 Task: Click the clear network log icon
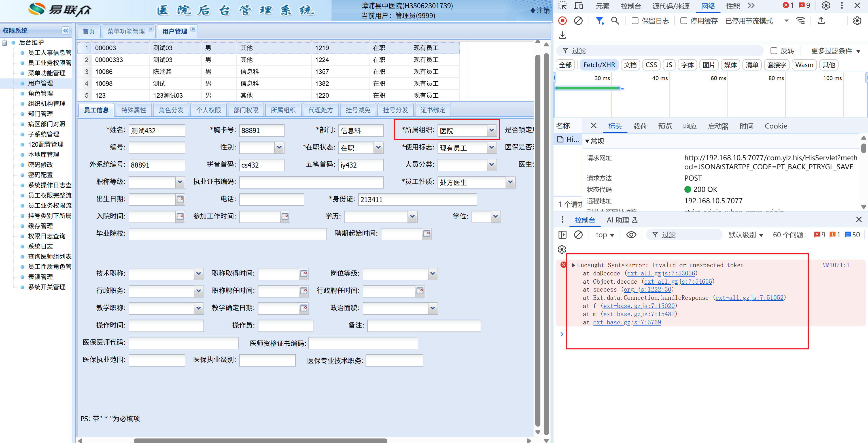[x=578, y=21]
